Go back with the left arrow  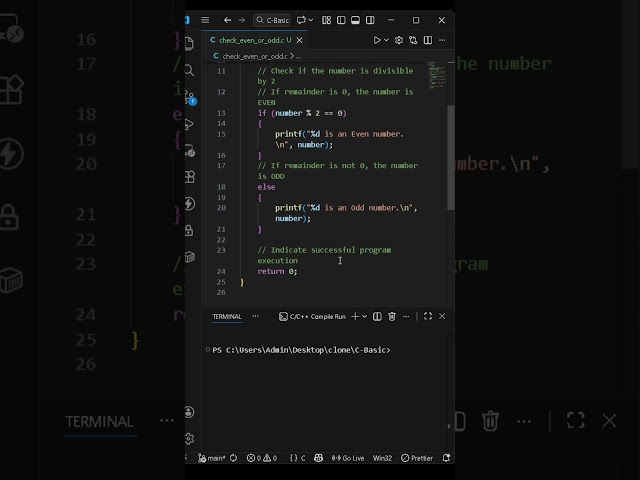[x=227, y=20]
